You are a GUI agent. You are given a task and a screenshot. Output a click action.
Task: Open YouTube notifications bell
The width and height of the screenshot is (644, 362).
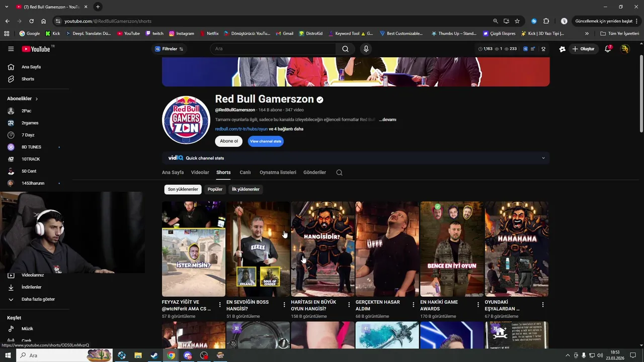click(608, 49)
